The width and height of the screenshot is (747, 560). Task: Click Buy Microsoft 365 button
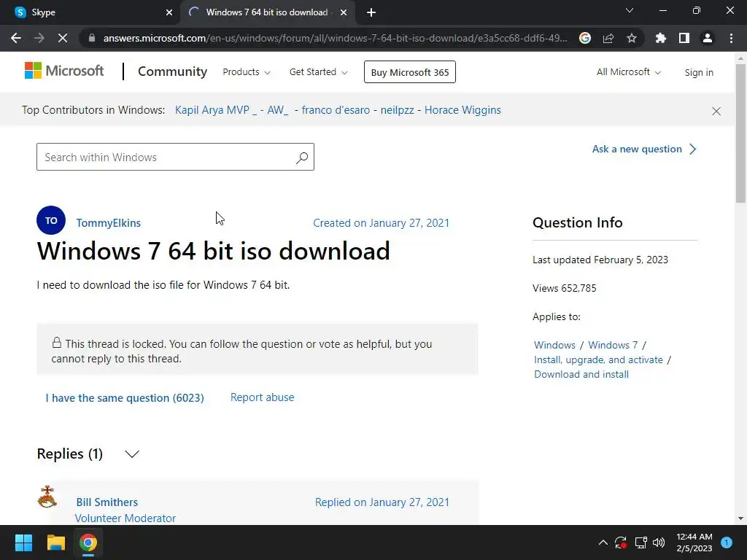[410, 72]
